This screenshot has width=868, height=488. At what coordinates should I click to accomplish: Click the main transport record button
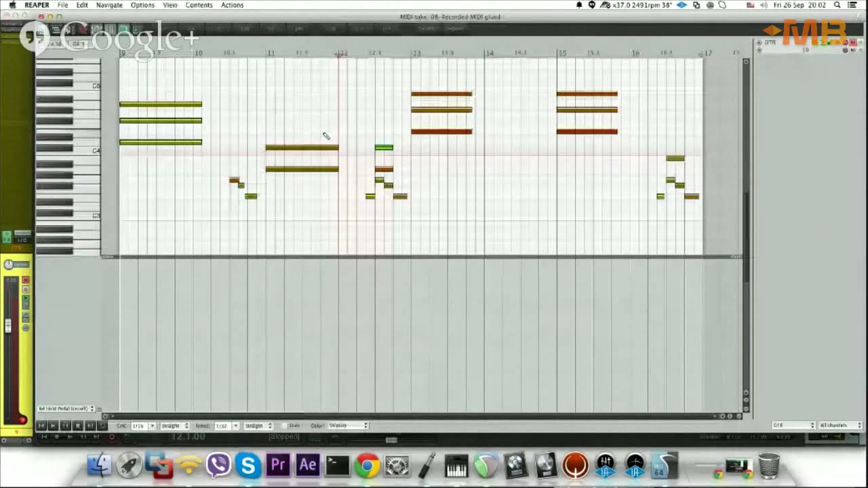(x=113, y=437)
